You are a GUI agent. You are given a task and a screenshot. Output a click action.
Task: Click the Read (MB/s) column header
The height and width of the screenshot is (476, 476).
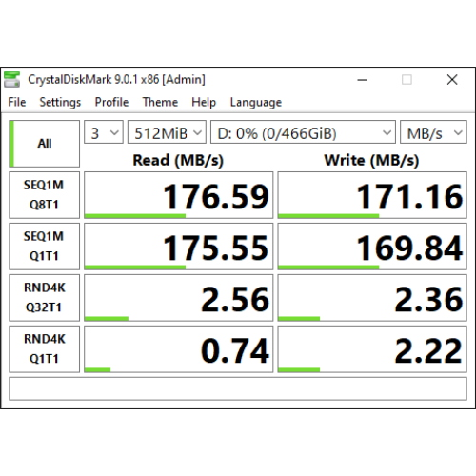pos(178,160)
